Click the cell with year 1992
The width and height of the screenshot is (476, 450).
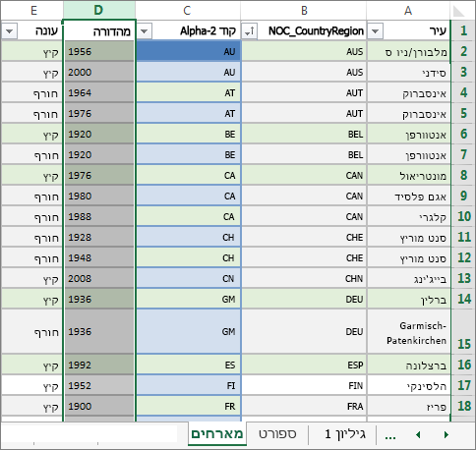click(x=99, y=365)
